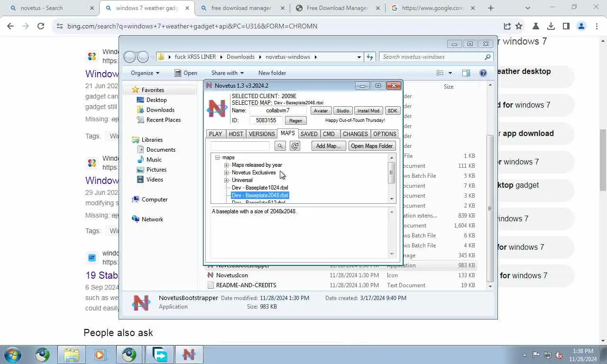Open the Organize dropdown menu
Image resolution: width=607 pixels, height=364 pixels.
pyautogui.click(x=145, y=73)
